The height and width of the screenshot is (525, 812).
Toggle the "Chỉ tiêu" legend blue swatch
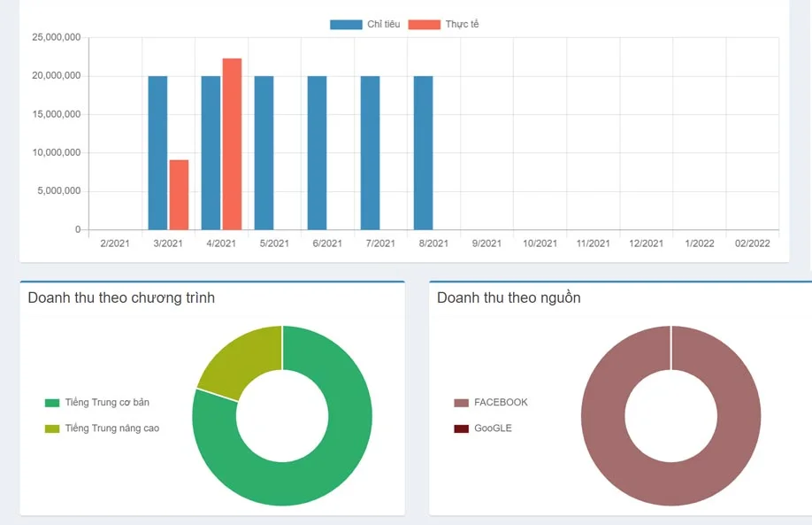pyautogui.click(x=346, y=25)
